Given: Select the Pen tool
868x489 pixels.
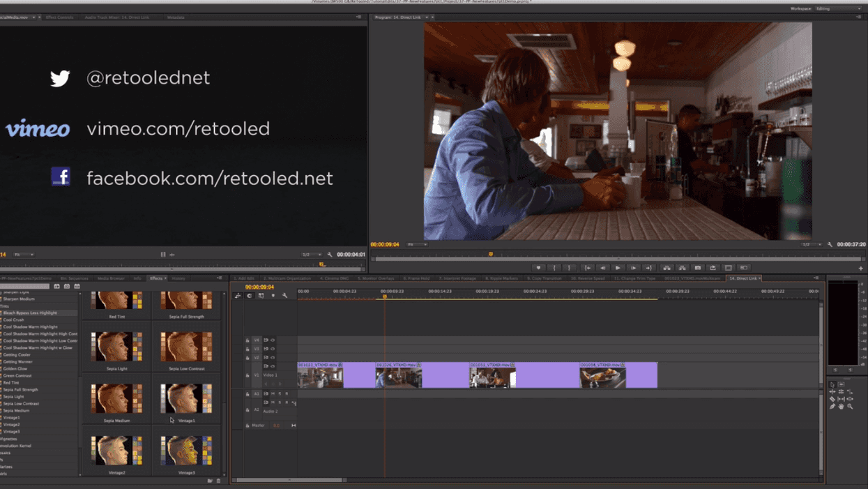Looking at the screenshot, I should (832, 407).
